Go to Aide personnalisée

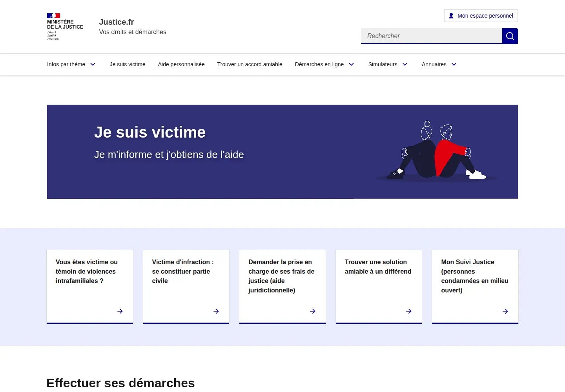pyautogui.click(x=181, y=64)
